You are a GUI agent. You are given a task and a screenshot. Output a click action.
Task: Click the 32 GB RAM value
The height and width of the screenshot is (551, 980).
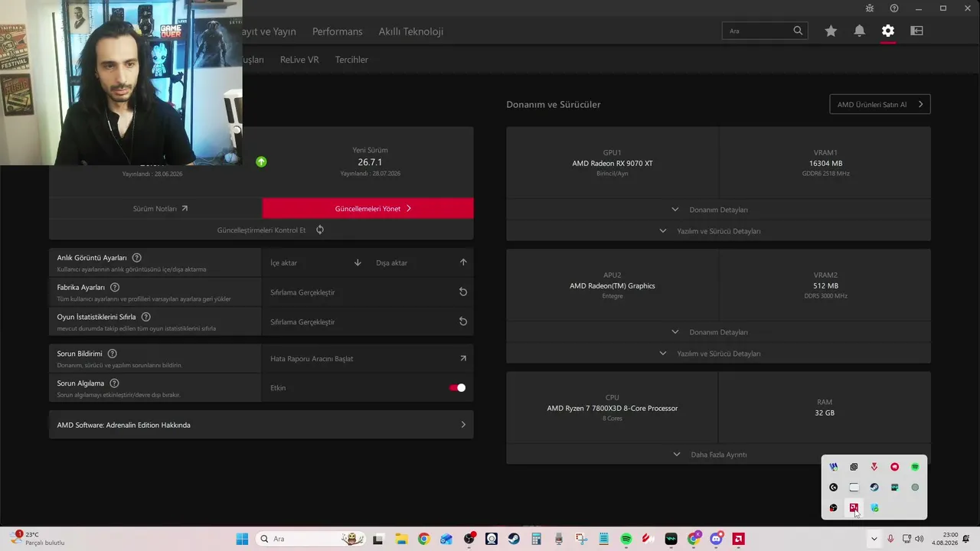(825, 412)
